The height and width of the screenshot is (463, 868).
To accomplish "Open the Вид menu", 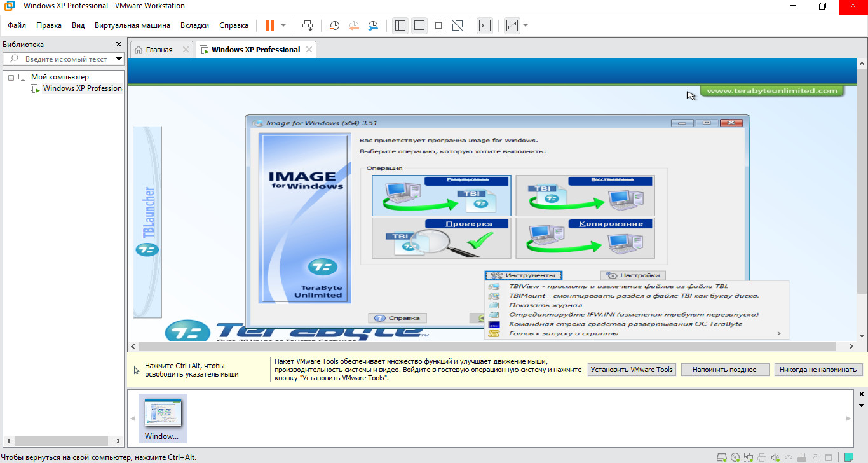I will coord(78,25).
